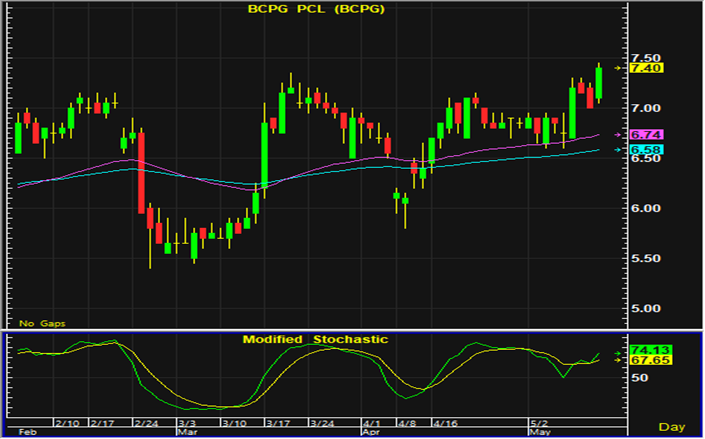Click the May month label
The image size is (705, 439).
click(x=540, y=432)
